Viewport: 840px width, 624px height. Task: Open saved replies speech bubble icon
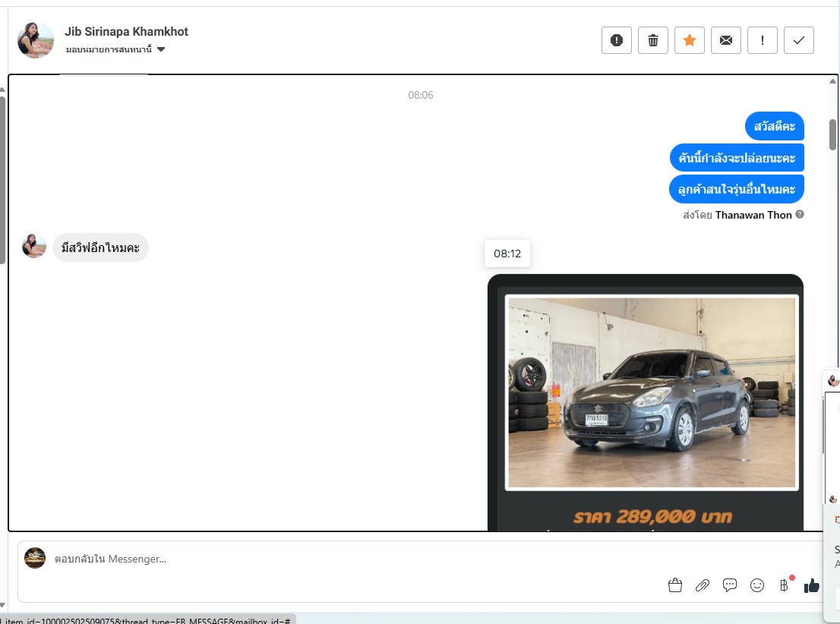click(730, 585)
